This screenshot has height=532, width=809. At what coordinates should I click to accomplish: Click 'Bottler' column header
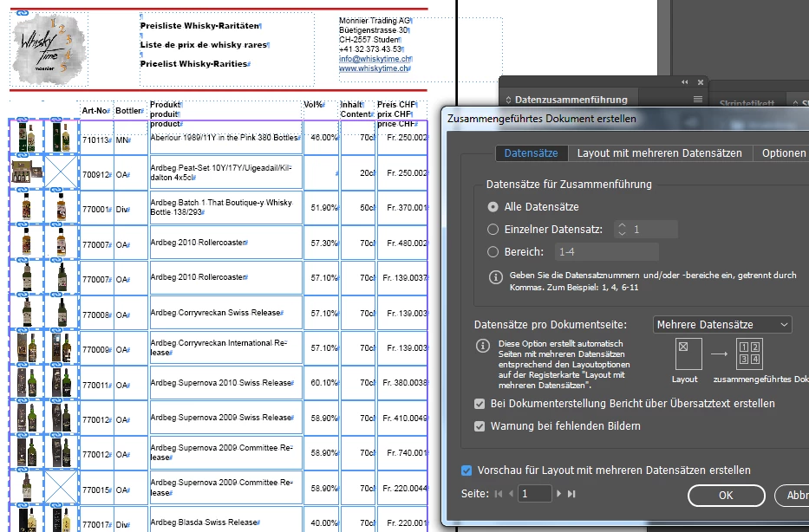(x=129, y=111)
